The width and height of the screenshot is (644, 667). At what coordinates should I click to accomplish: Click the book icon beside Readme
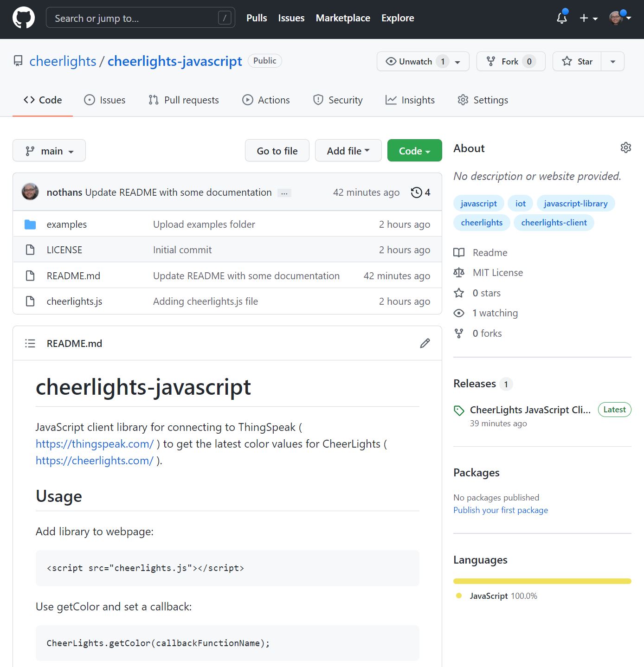coord(459,252)
